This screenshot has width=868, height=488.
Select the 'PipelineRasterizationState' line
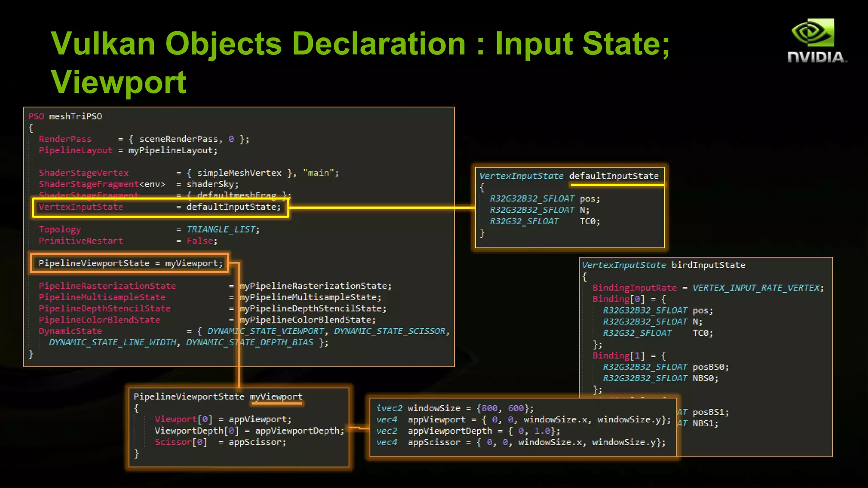click(x=215, y=286)
